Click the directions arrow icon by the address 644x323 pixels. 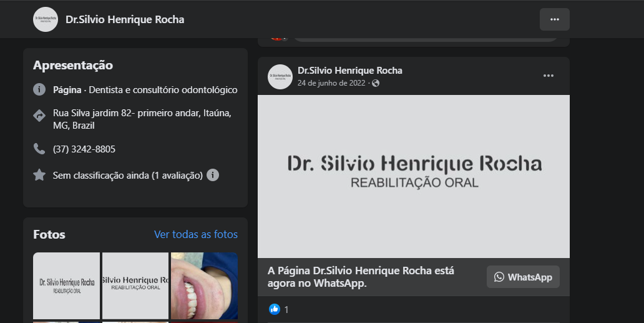pos(39,116)
